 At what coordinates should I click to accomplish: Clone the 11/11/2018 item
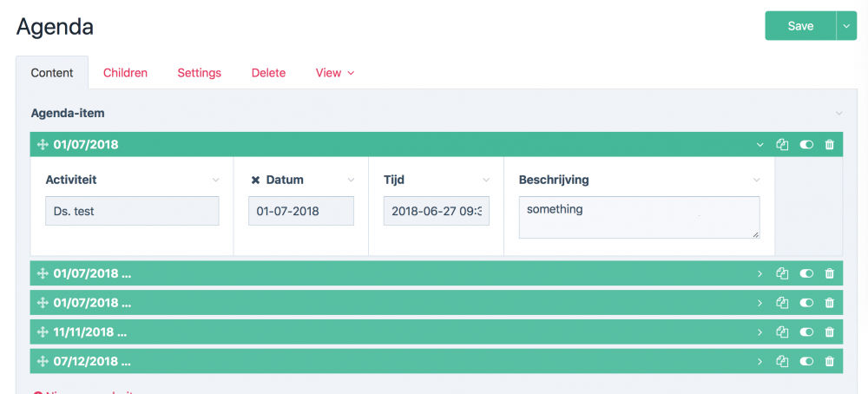pyautogui.click(x=782, y=332)
